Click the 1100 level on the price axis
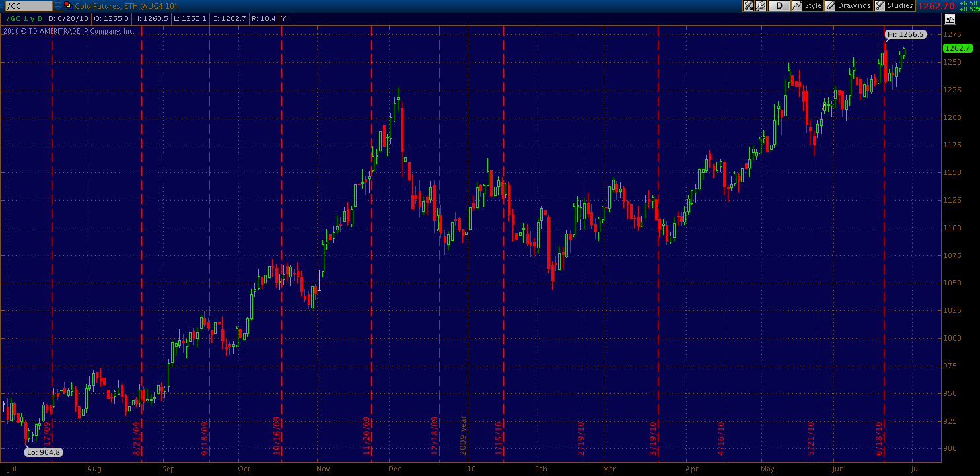 click(x=952, y=228)
